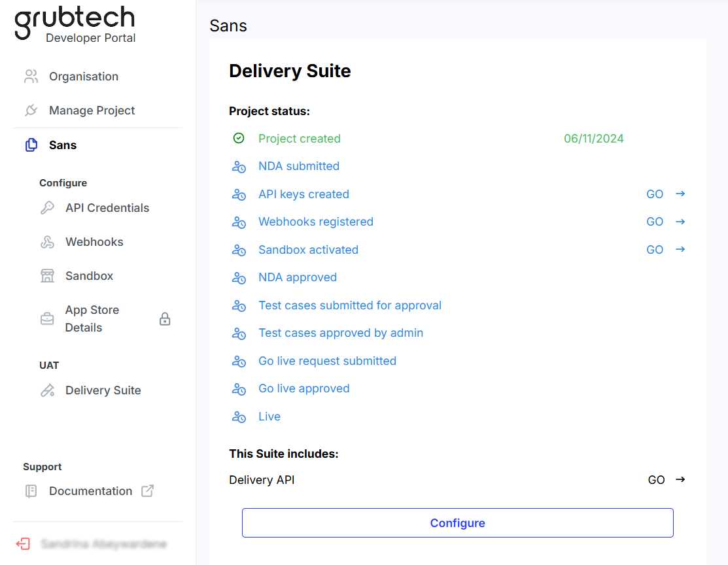Click the App Store Details briefcase icon
This screenshot has height=565, width=728.
pyautogui.click(x=47, y=319)
